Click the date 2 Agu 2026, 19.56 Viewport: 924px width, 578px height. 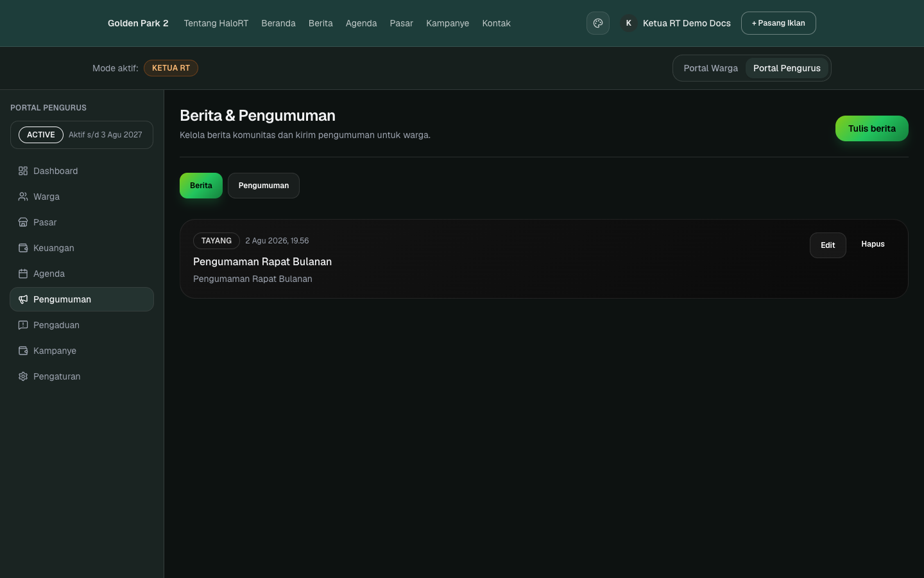[x=277, y=241]
